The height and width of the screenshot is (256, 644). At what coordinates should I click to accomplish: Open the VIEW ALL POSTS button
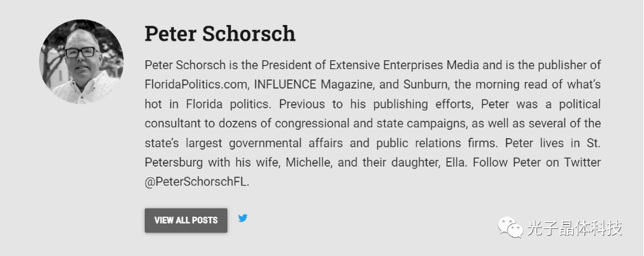click(x=185, y=220)
